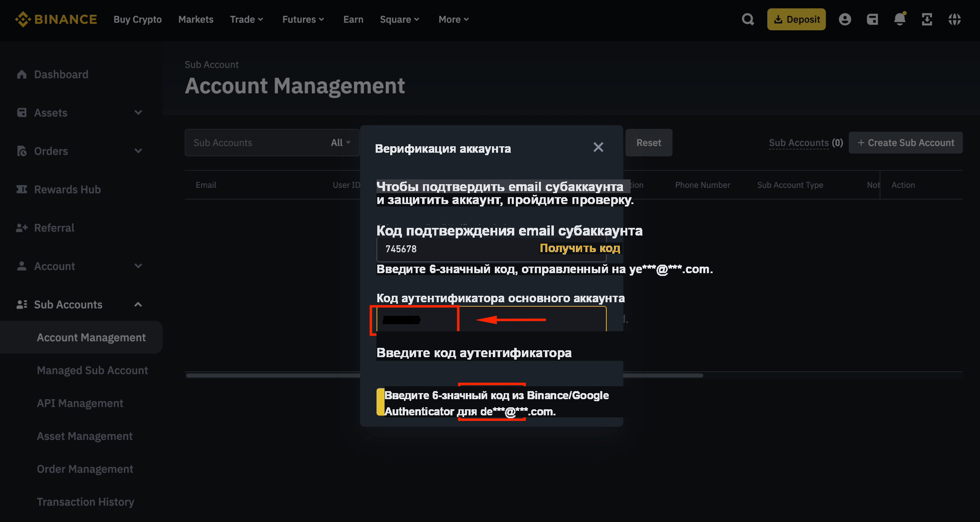Expand the Orders sidebar section
The image size is (980, 522).
pyautogui.click(x=80, y=151)
